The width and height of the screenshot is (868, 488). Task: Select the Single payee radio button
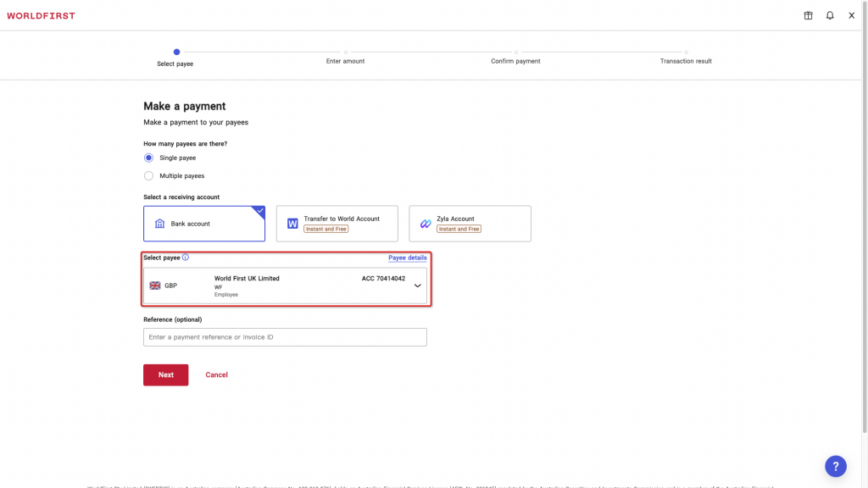coord(148,158)
